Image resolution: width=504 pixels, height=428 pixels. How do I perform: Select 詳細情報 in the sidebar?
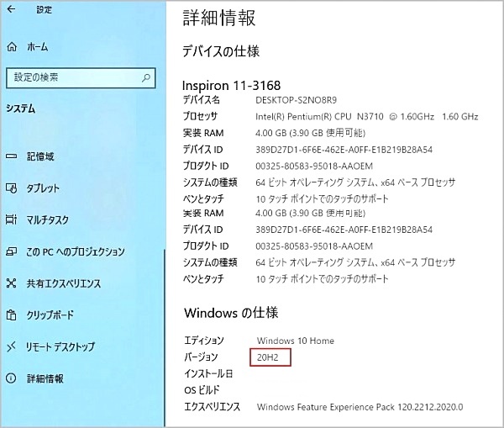click(45, 378)
